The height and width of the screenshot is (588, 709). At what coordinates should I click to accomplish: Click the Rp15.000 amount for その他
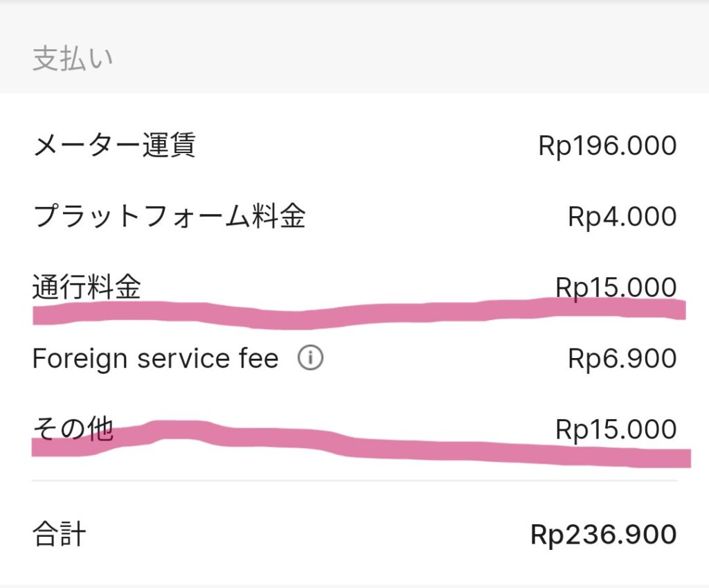coord(616,429)
